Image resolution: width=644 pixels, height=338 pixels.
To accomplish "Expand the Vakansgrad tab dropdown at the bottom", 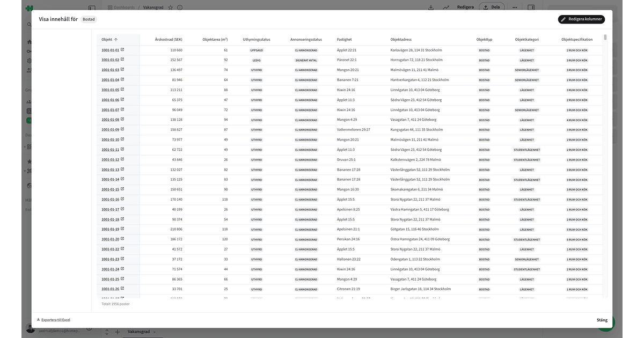I will [154, 332].
